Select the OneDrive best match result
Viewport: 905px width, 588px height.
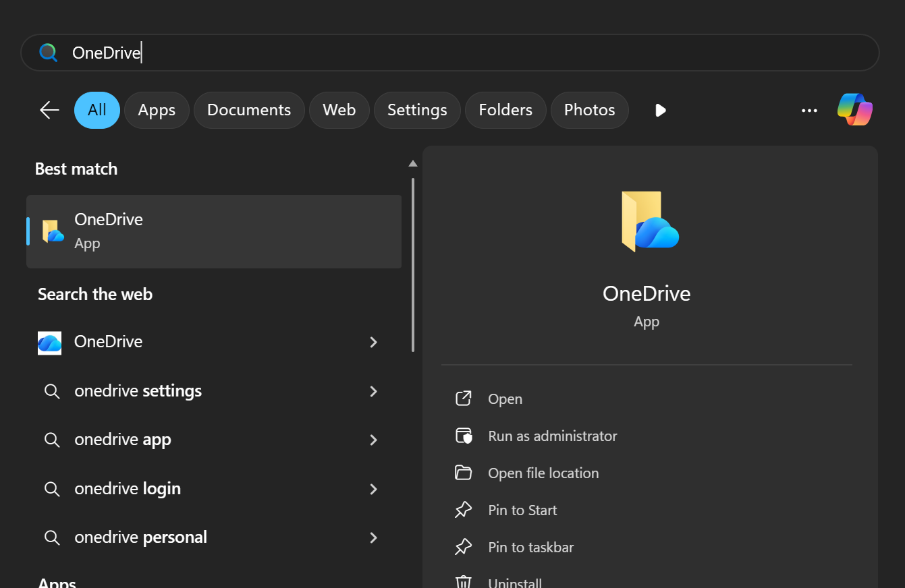point(213,231)
